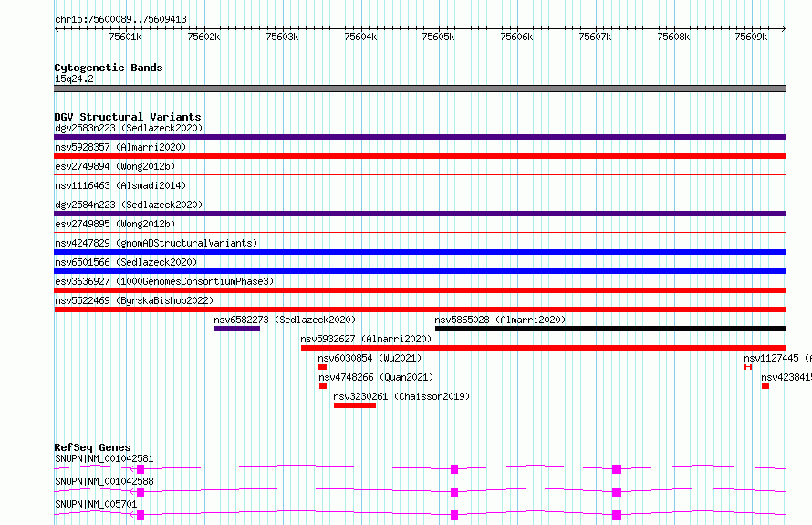Viewport: 812px width, 525px height.
Task: Click the red bar under nsv3230261
Action: point(355,405)
